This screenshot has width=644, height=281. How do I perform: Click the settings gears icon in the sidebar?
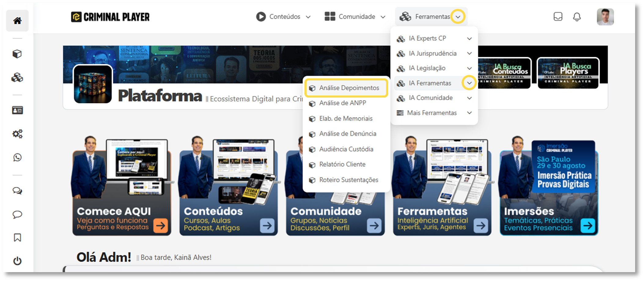click(x=17, y=134)
